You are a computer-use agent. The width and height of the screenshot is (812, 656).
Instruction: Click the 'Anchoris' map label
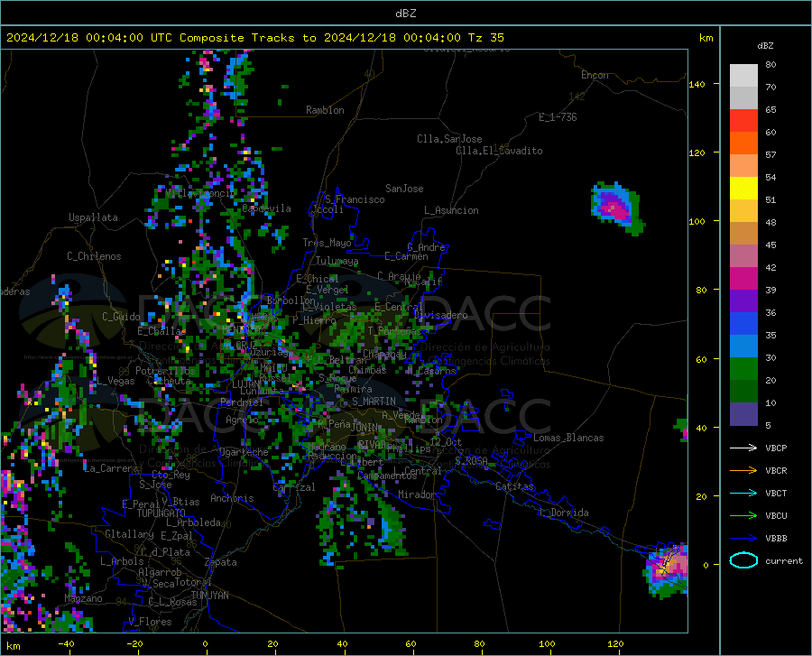(232, 498)
